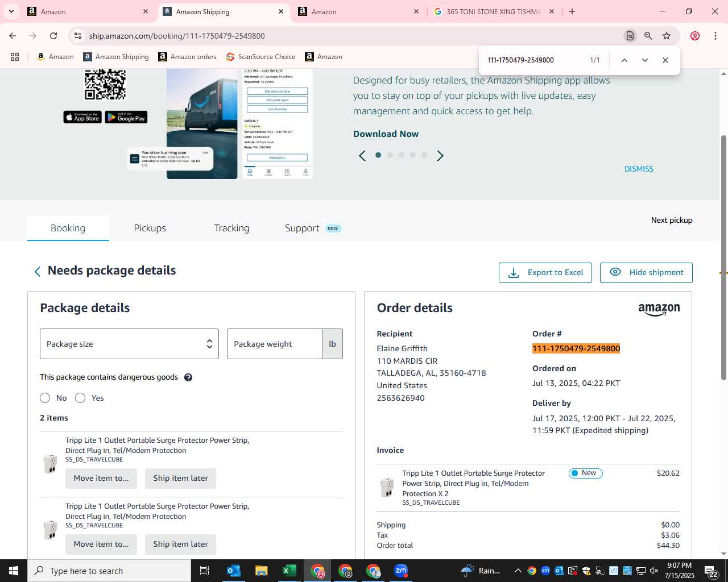Hide shipment with the eye button
This screenshot has width=728, height=582.
point(646,273)
